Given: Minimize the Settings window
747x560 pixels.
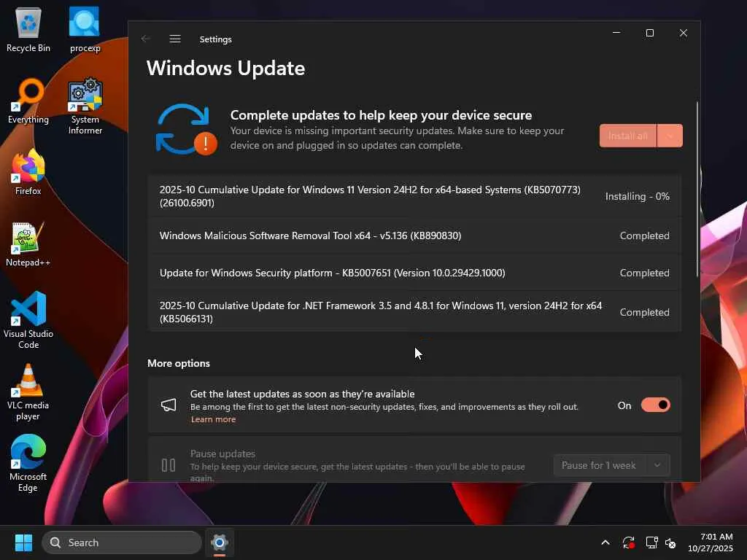Looking at the screenshot, I should coord(616,33).
